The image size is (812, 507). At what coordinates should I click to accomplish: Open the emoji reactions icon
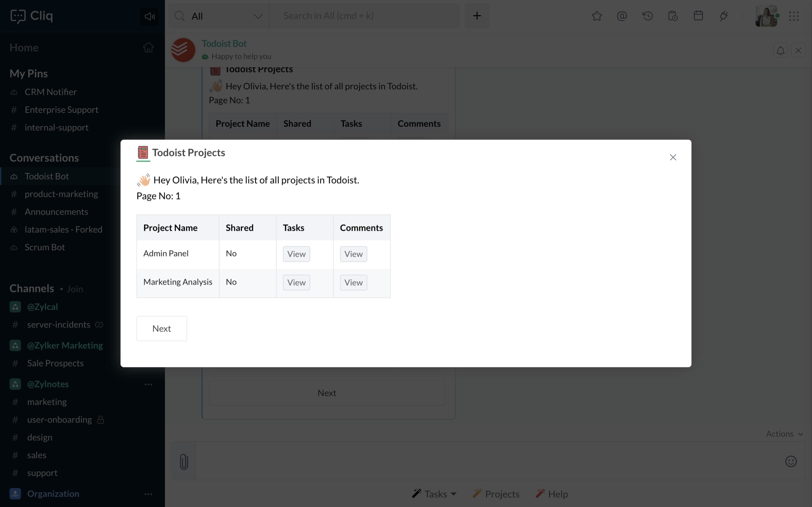(792, 462)
